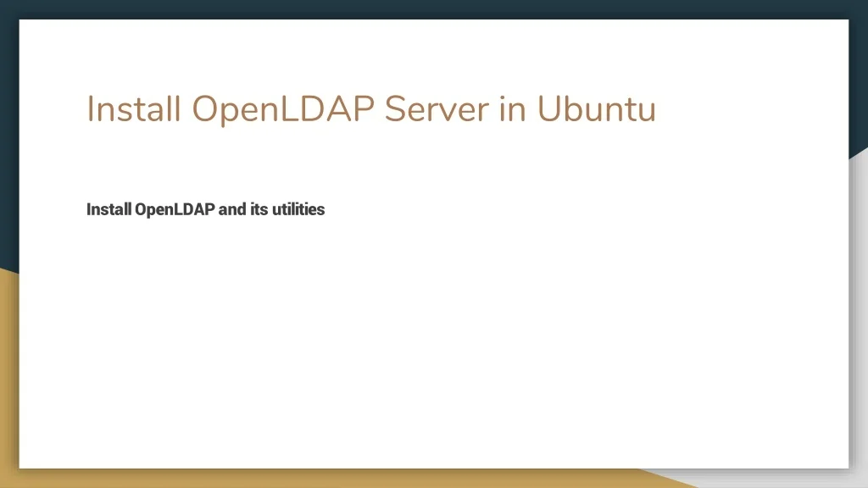
Task: Click Install in the bold subtitle
Action: [108, 209]
